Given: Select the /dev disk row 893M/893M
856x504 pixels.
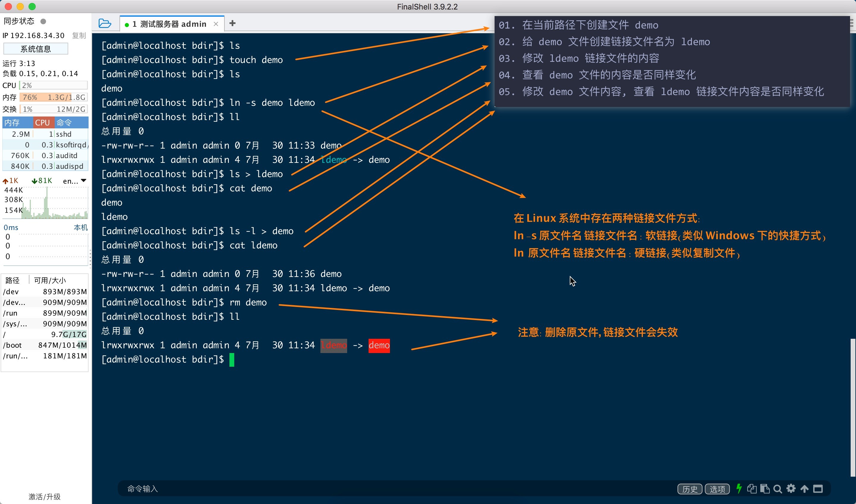Looking at the screenshot, I should point(45,292).
